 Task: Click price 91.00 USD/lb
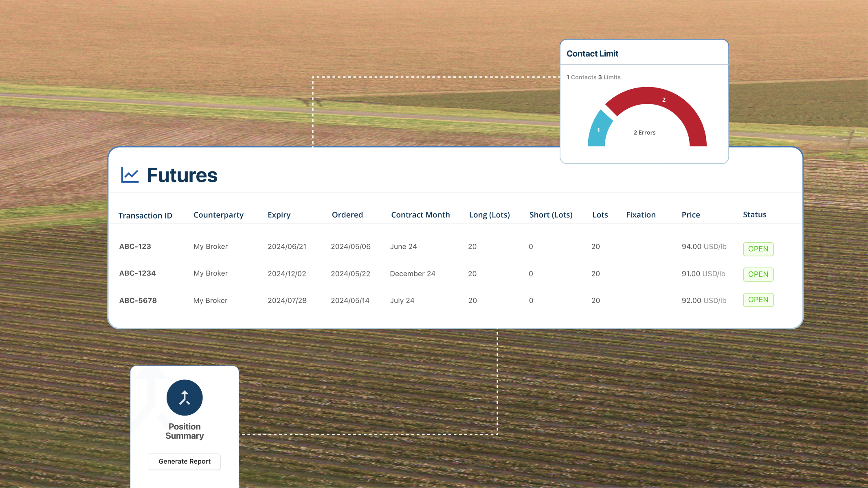[x=703, y=274]
